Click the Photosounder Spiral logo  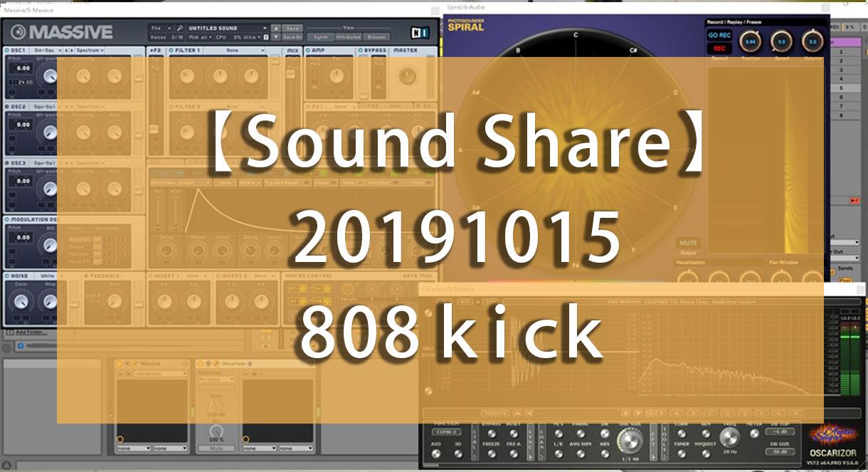466,26
